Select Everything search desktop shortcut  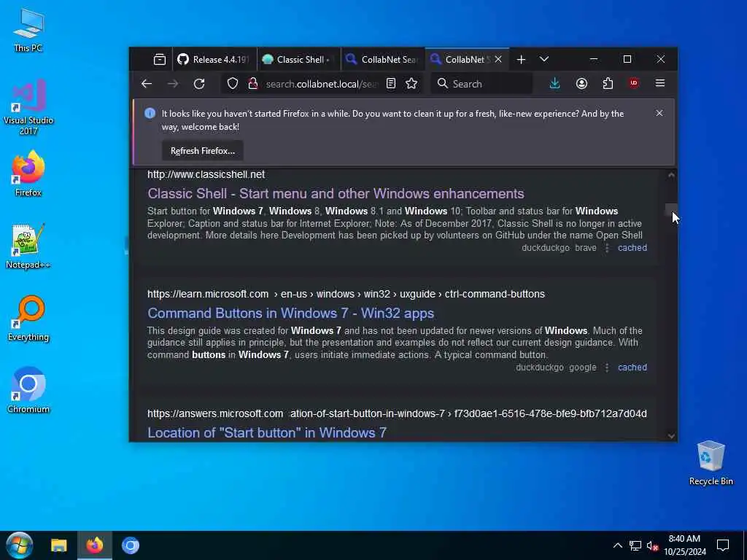pyautogui.click(x=28, y=319)
